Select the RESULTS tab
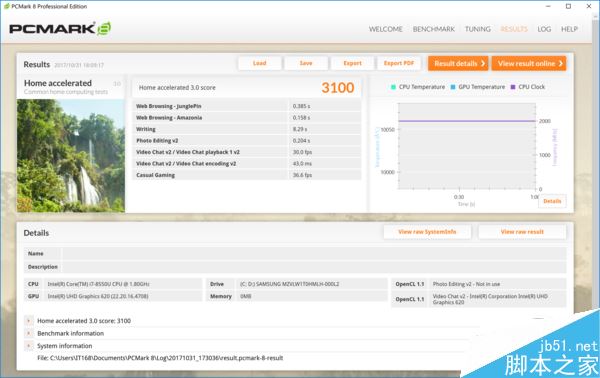The image size is (600, 378). click(514, 29)
